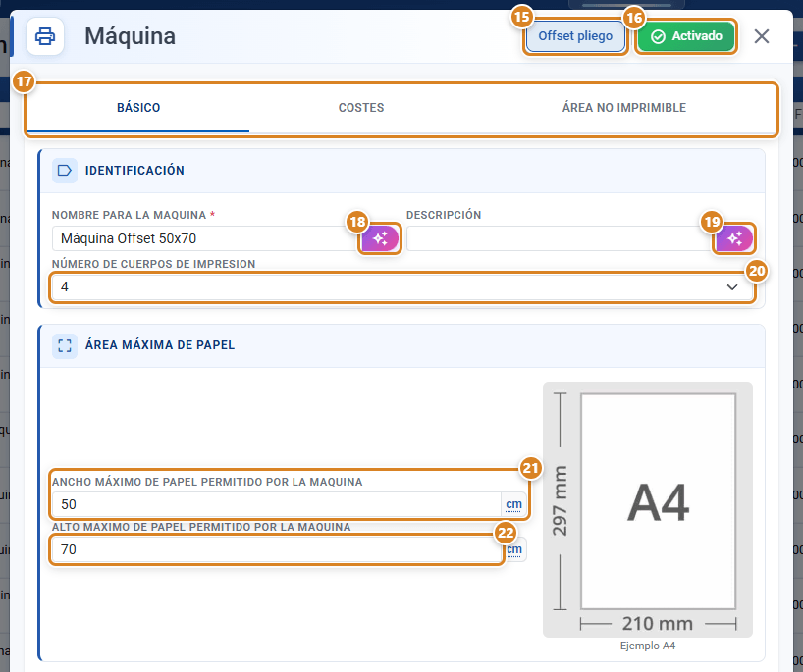Screen dimensions: 803x672
Task: Change the cm unit for alto máximo
Action: [514, 549]
